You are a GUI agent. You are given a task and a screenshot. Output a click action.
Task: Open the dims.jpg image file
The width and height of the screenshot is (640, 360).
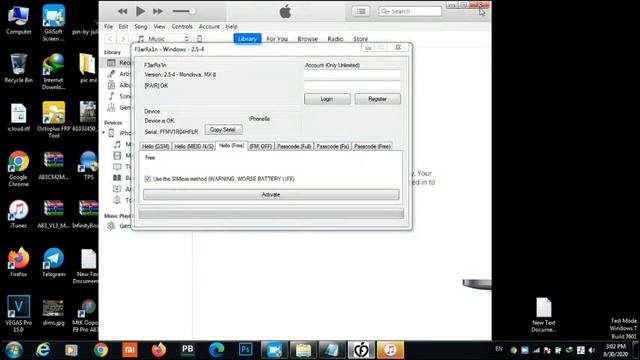pyautogui.click(x=53, y=313)
